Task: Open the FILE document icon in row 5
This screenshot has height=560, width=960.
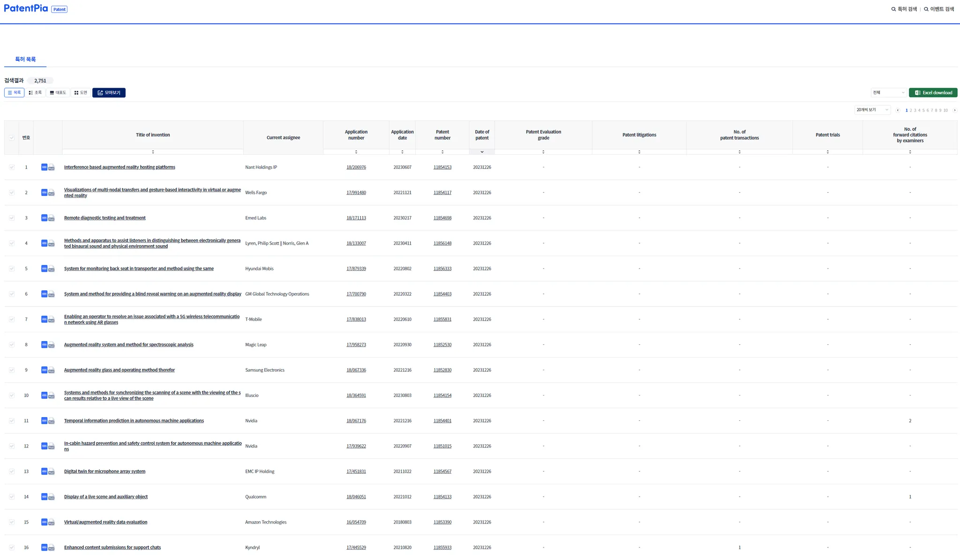Action: pos(52,269)
